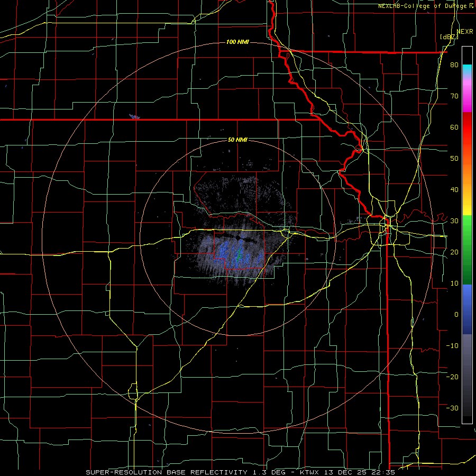Click the 80 value on the dBZ scale

tap(454, 65)
